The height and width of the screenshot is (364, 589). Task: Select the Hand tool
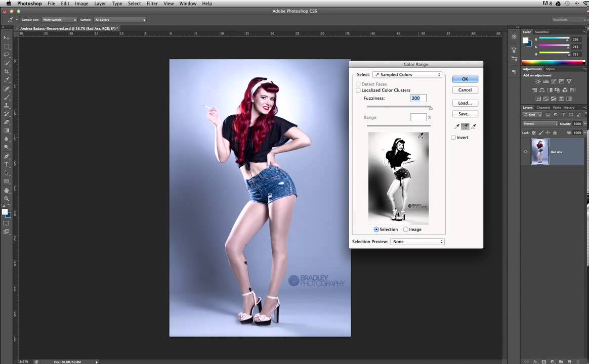pyautogui.click(x=7, y=191)
